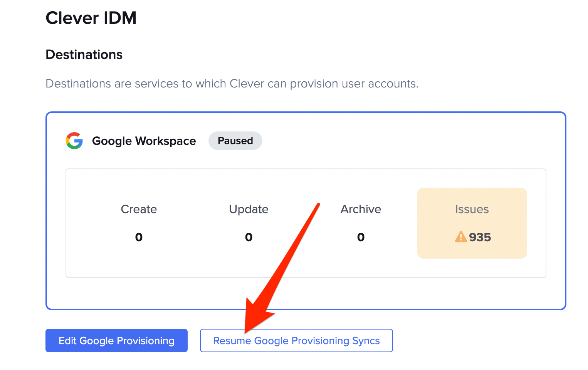The width and height of the screenshot is (588, 370).
Task: Click the Create stat label
Action: click(x=139, y=209)
